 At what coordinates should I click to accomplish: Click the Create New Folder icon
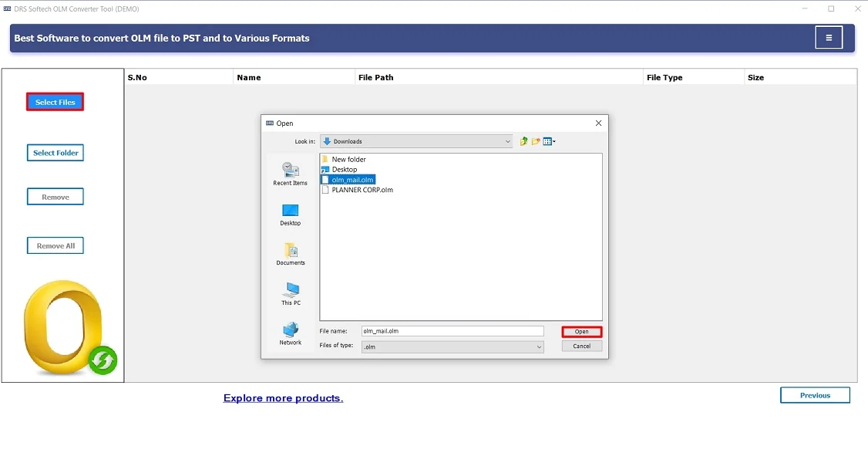pos(535,140)
